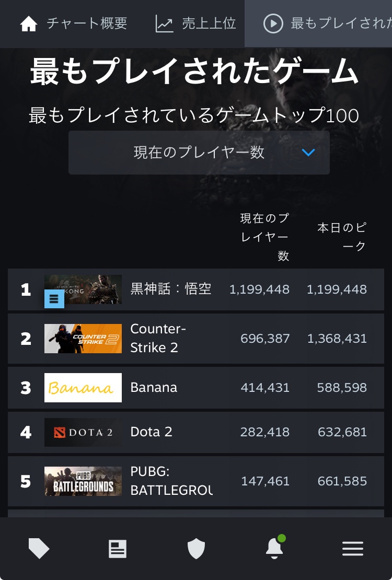Tap the chart line icon beside 売上上位
The image size is (392, 580).
[164, 24]
